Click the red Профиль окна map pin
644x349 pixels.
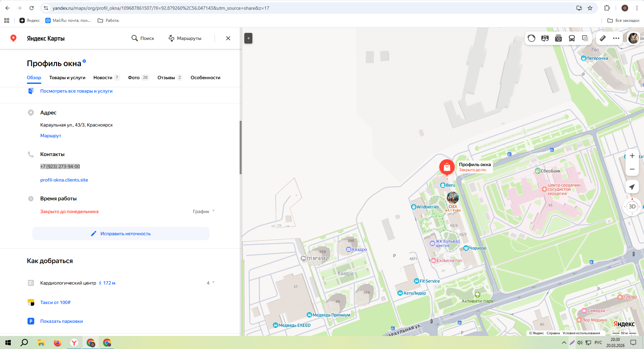click(447, 167)
